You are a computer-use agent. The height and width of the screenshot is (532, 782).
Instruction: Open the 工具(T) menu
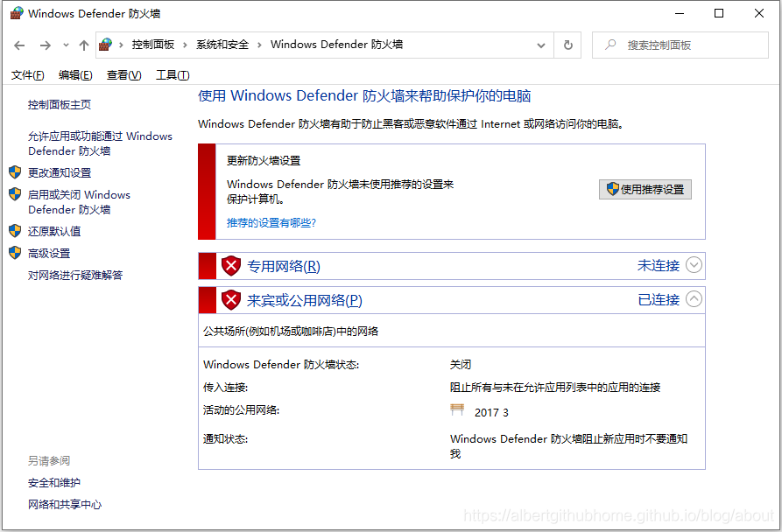173,75
